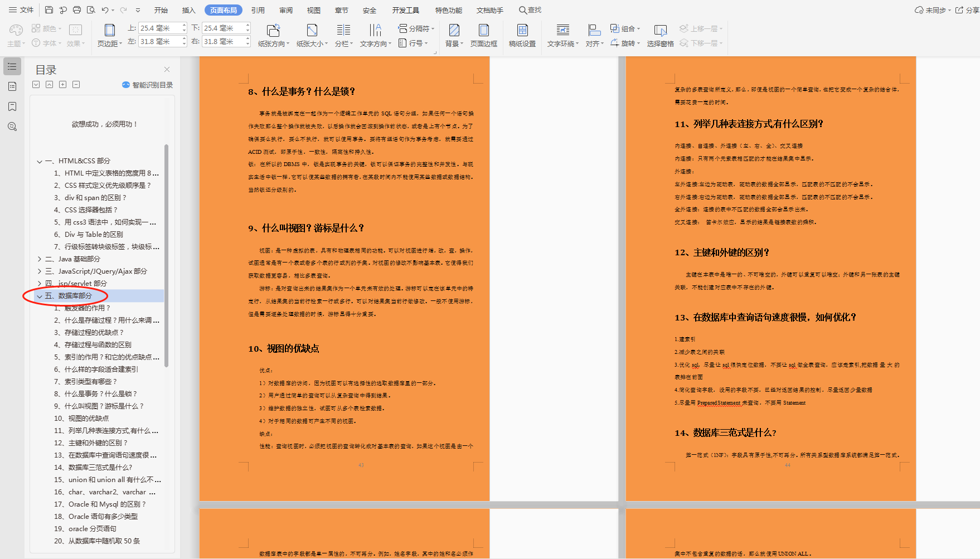
Task: Close the 目录 navigation pane
Action: point(167,70)
